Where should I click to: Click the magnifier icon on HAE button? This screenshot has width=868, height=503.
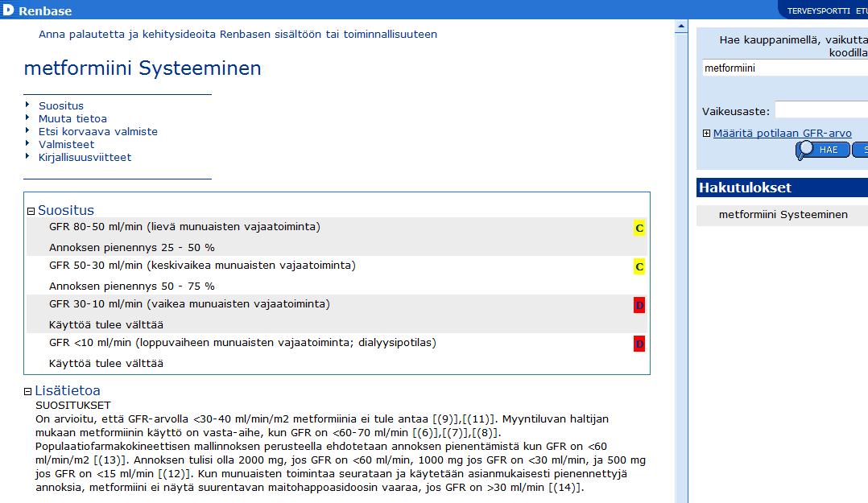pos(804,150)
